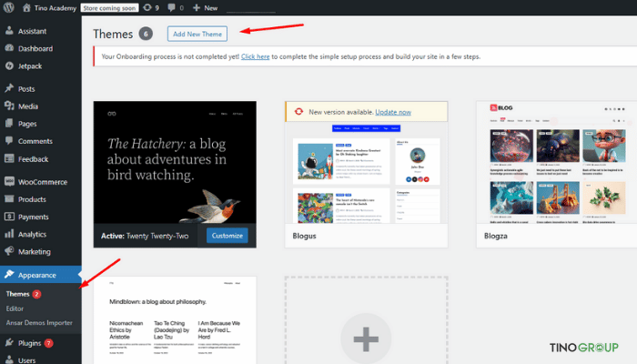Viewport: 637px width, 364px height.
Task: Click the Dashboard gauge icon
Action: coord(9,48)
